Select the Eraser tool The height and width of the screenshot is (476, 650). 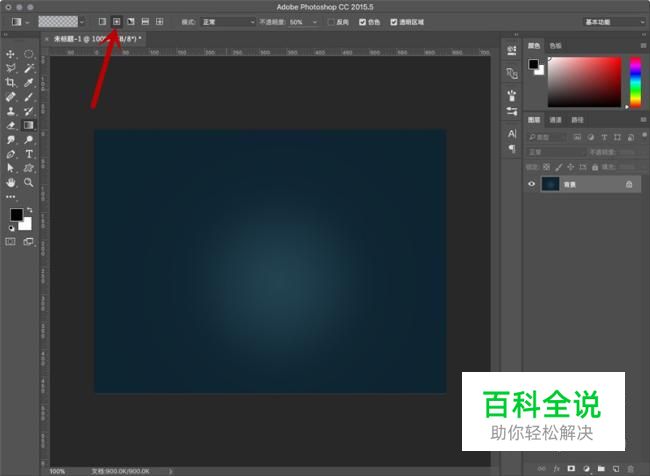tap(11, 125)
